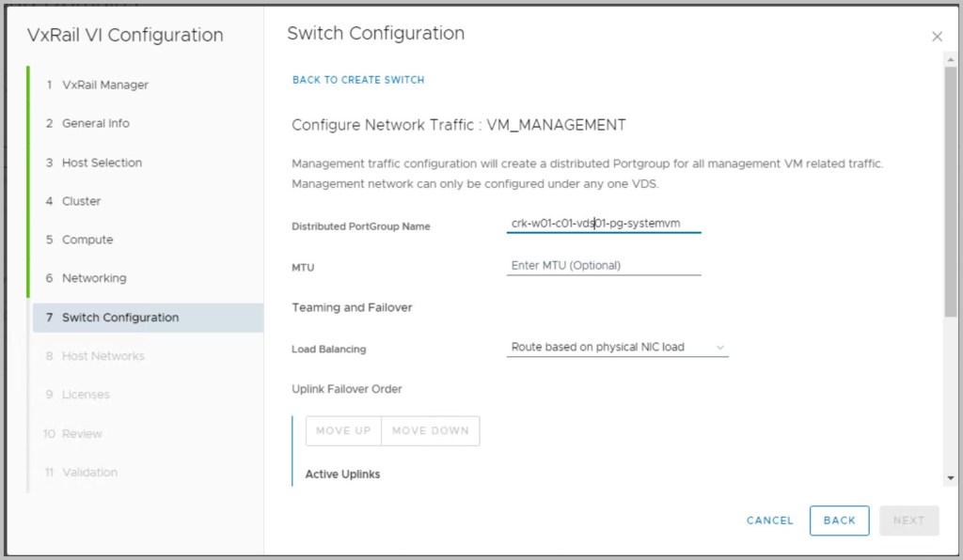Open the Networking step

93,278
